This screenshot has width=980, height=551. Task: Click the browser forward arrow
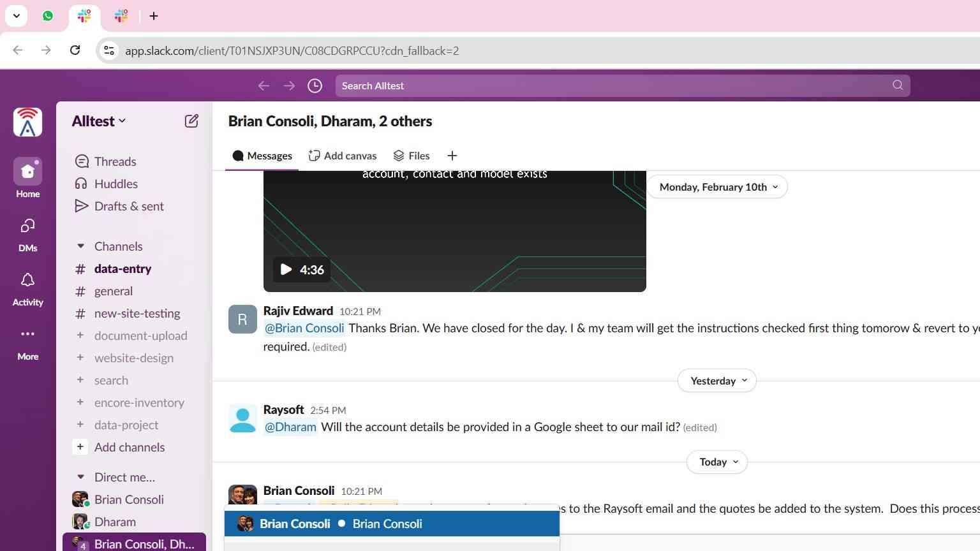46,50
